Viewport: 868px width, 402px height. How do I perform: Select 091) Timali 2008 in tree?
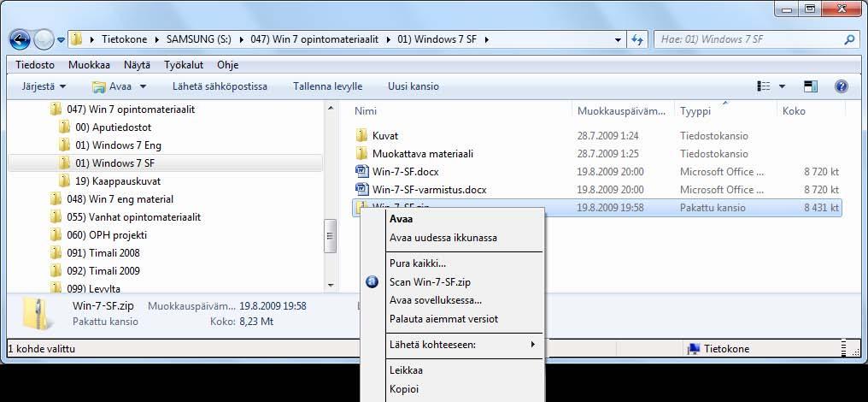[103, 253]
